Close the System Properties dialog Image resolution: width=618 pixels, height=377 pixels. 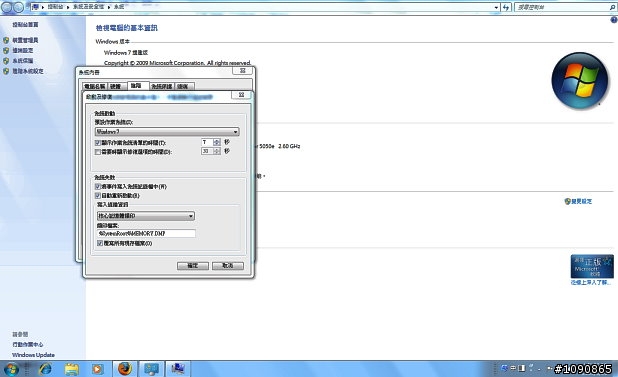(x=243, y=71)
